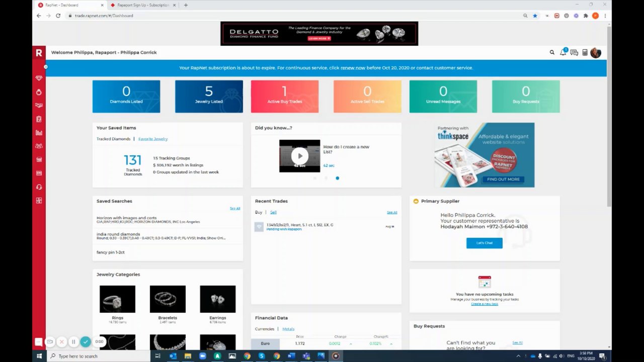Open the Buy Requests tile

[x=526, y=97]
